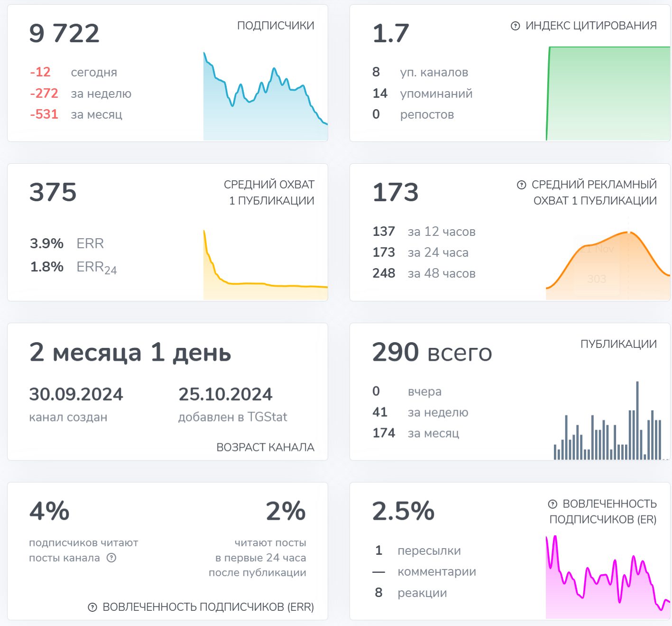The width and height of the screenshot is (672, 626).
Task: Click the пересылки row
Action: pyautogui.click(x=418, y=551)
